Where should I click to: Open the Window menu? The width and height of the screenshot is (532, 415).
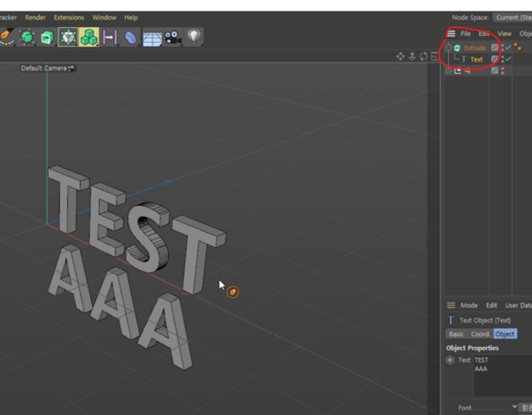(x=104, y=18)
